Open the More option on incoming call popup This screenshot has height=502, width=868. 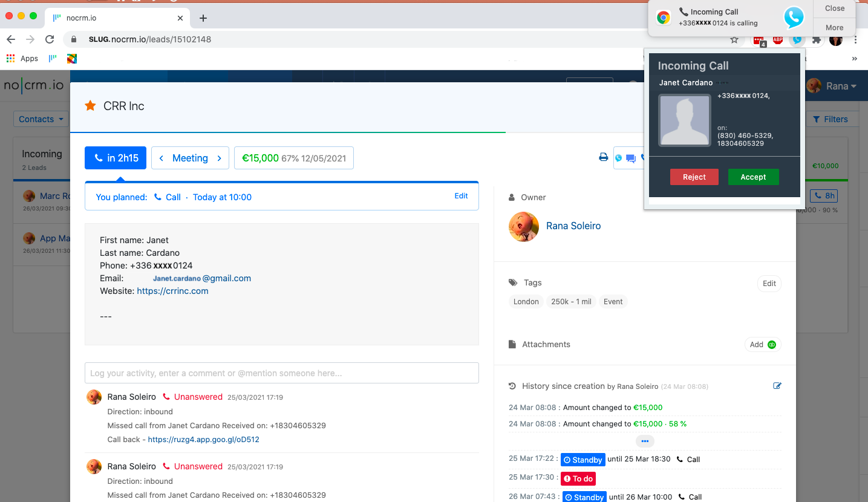834,27
